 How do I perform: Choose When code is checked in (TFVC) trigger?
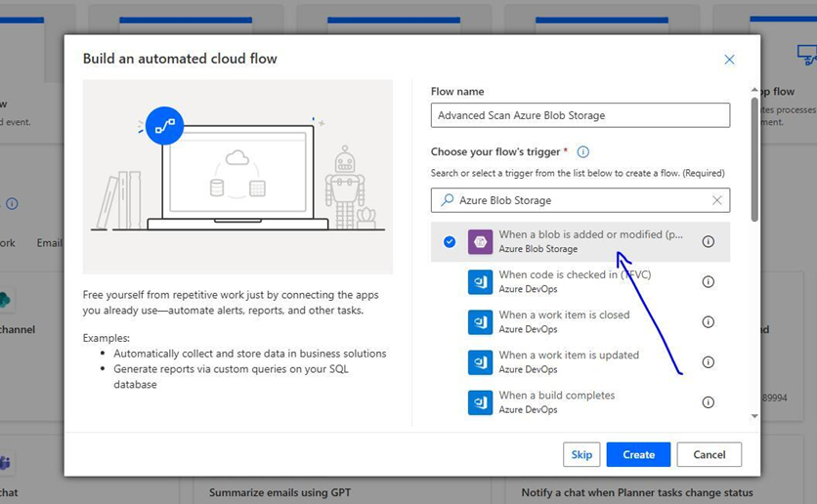[580, 281]
